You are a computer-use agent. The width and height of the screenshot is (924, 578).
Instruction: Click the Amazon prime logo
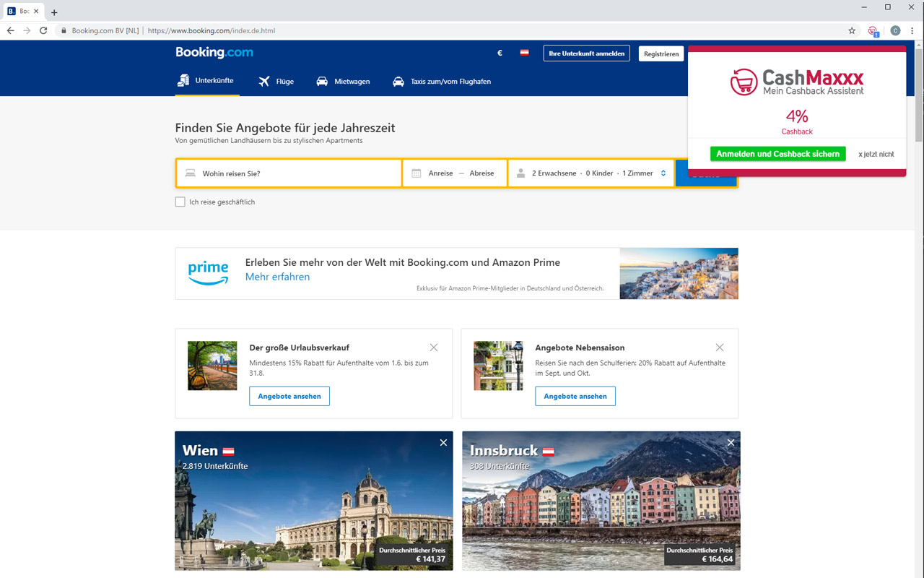208,273
